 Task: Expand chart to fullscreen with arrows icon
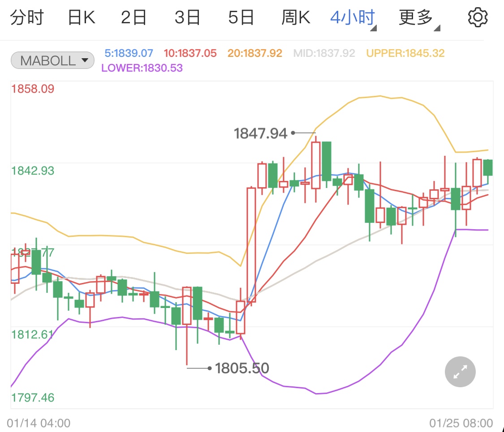pyautogui.click(x=460, y=372)
